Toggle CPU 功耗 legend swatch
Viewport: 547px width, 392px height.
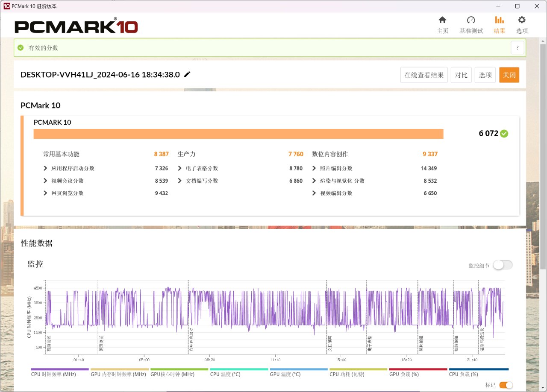[359, 369]
